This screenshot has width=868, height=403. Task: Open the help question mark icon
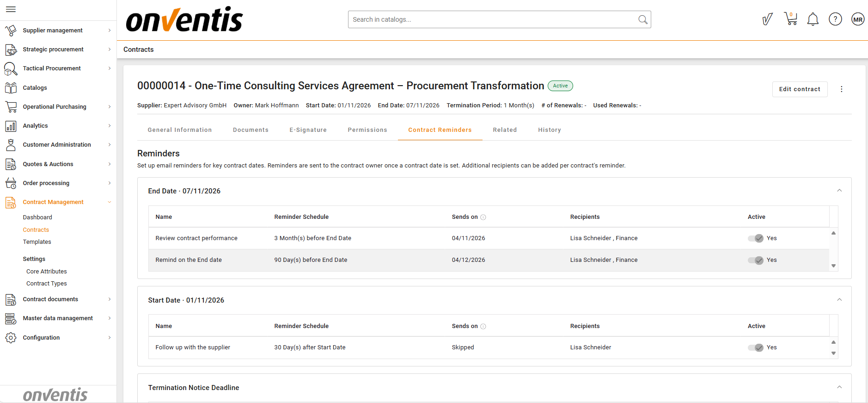[x=835, y=19]
